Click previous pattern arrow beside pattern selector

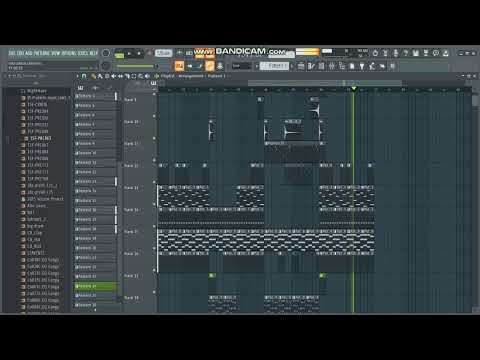(x=257, y=66)
